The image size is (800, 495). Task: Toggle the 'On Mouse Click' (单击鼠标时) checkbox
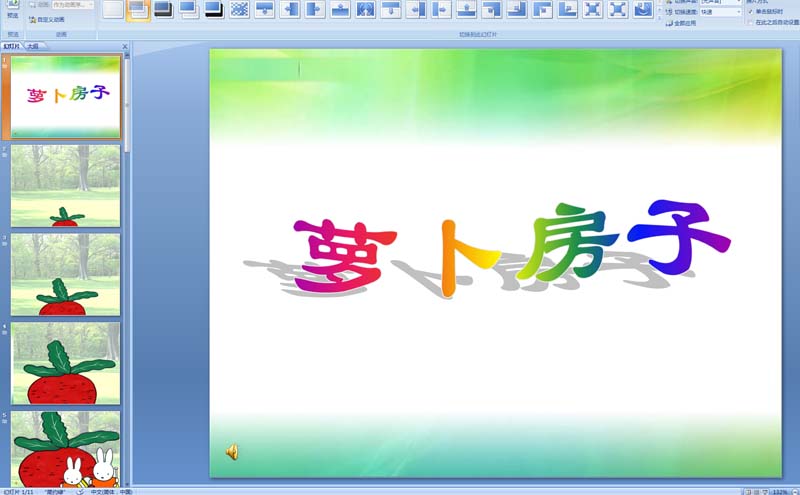pos(751,12)
